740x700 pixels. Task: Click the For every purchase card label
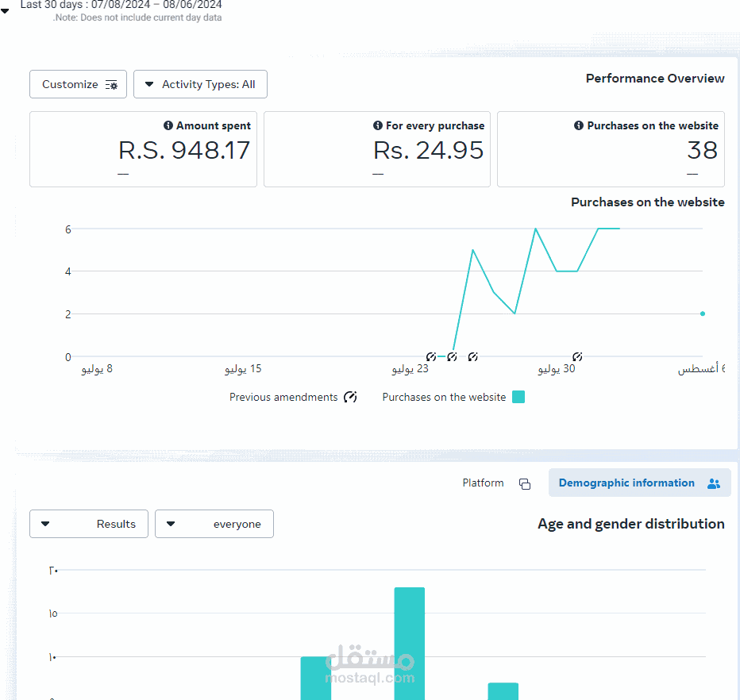[435, 126]
